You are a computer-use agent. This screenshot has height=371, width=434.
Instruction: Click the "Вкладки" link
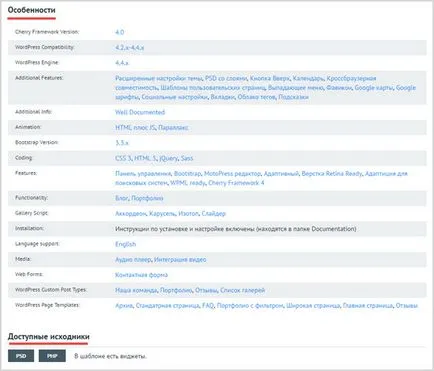click(x=223, y=97)
